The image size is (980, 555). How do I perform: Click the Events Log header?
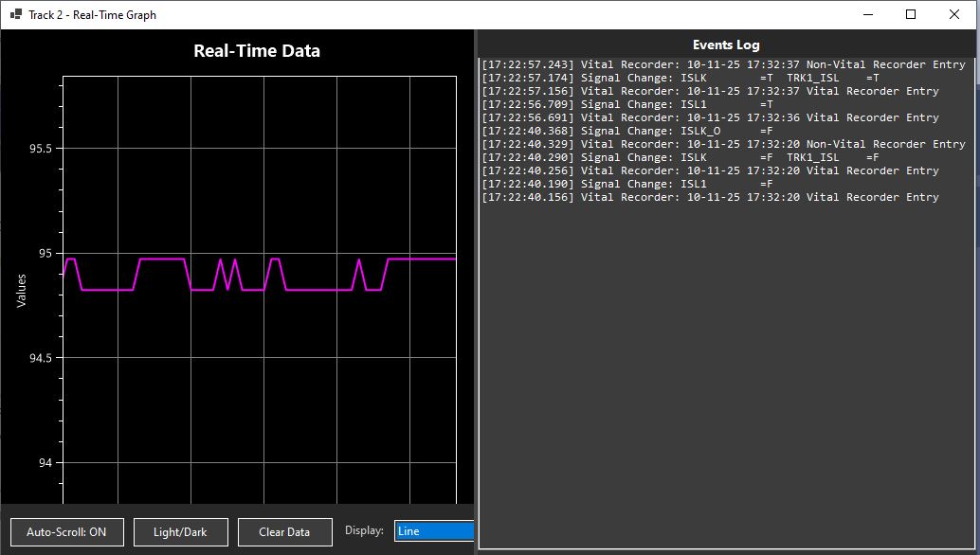726,45
